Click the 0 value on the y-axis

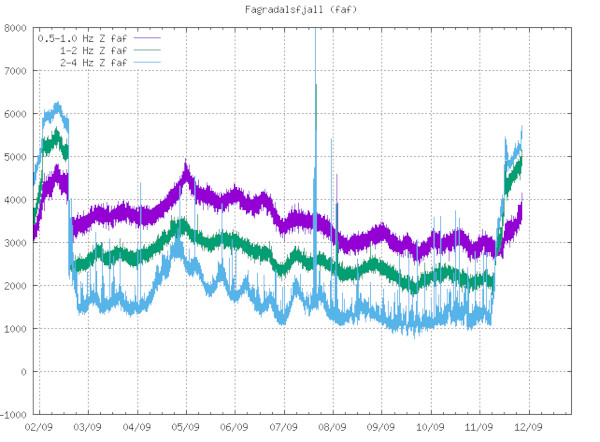pyautogui.click(x=25, y=372)
